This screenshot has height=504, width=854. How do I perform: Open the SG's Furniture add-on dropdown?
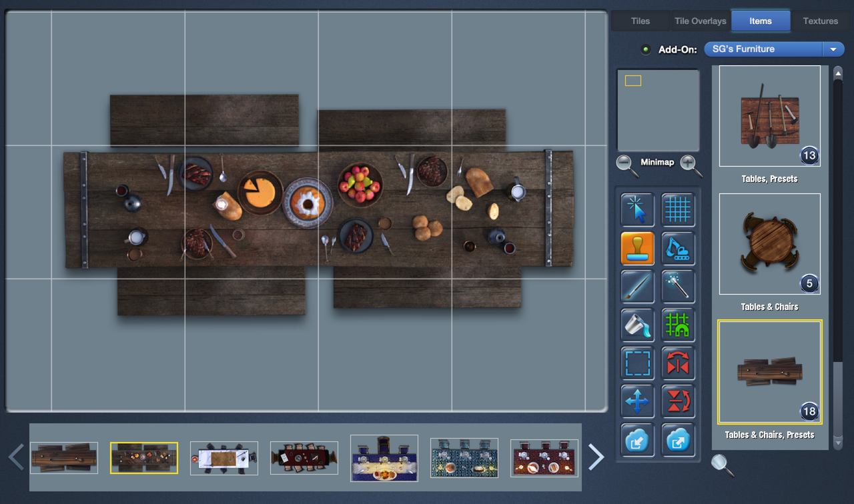tap(833, 49)
